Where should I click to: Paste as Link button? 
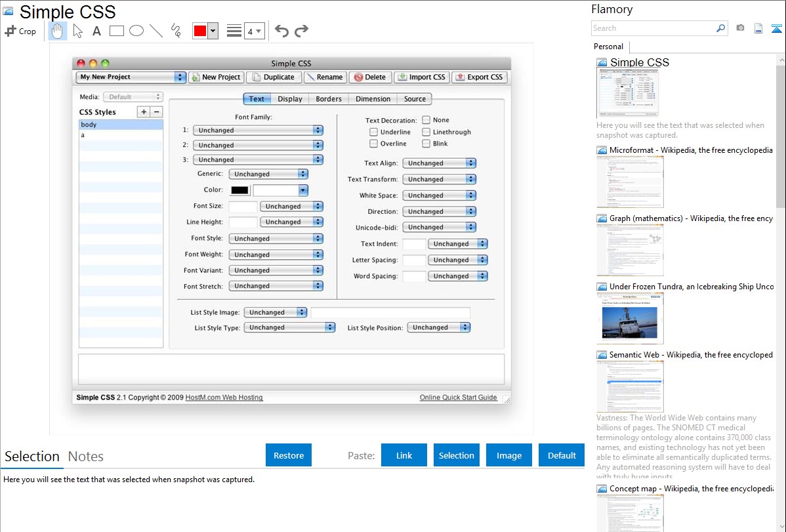coord(404,455)
